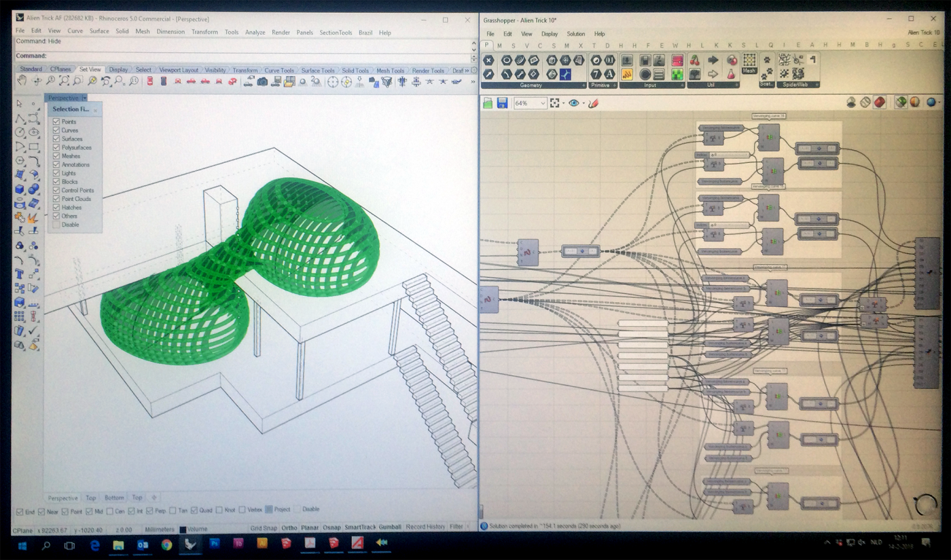This screenshot has height=560, width=951.
Task: Open Grasshopper Display menu
Action: click(550, 34)
